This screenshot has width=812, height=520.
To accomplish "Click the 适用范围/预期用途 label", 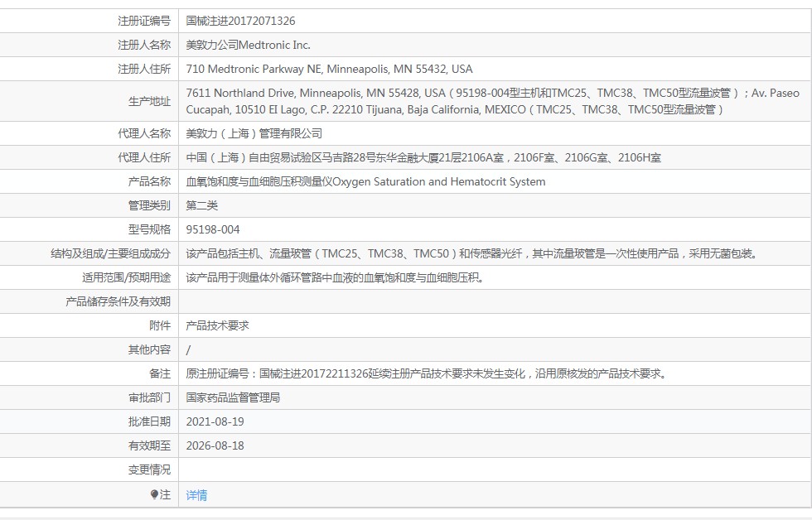I will tap(126, 277).
